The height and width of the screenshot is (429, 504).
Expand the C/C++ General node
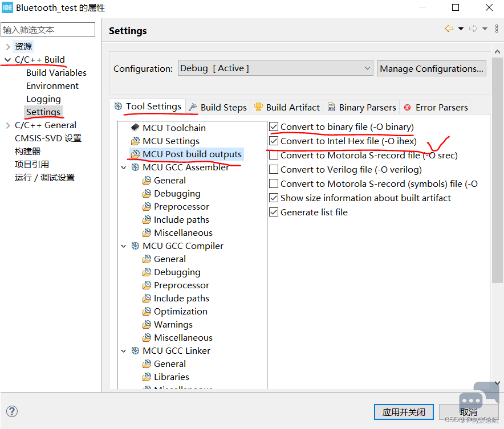pos(7,125)
